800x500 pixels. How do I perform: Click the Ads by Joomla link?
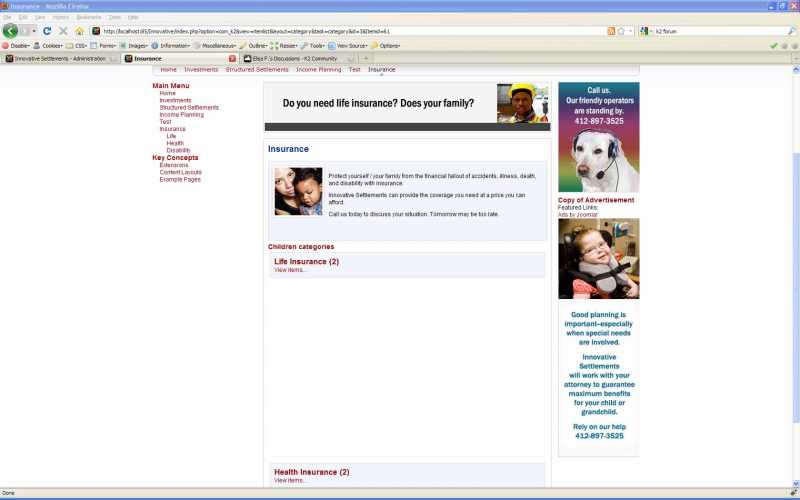pos(578,215)
